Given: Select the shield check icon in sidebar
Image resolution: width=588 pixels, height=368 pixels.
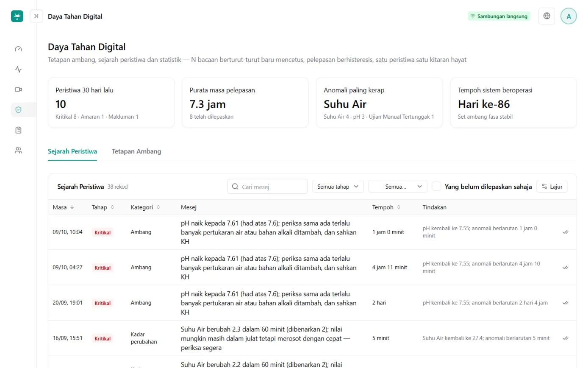Looking at the screenshot, I should point(18,110).
